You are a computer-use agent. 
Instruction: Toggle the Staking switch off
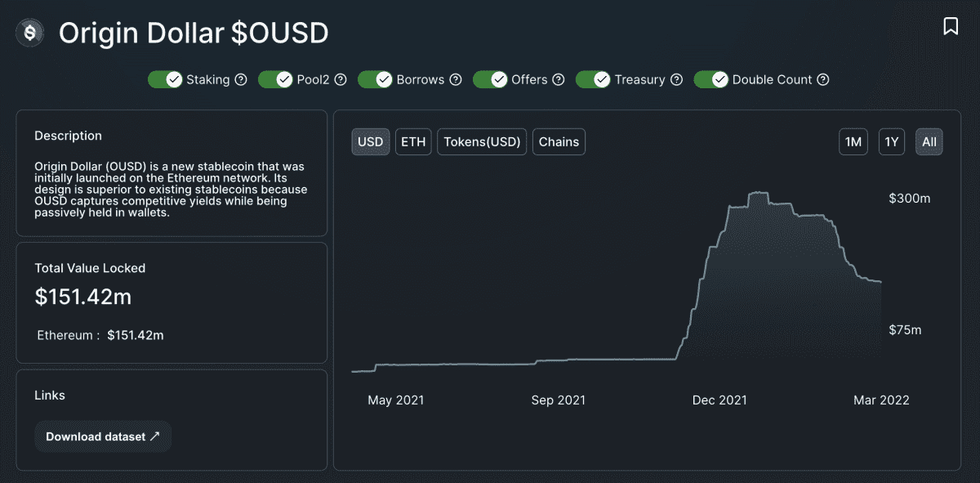165,79
